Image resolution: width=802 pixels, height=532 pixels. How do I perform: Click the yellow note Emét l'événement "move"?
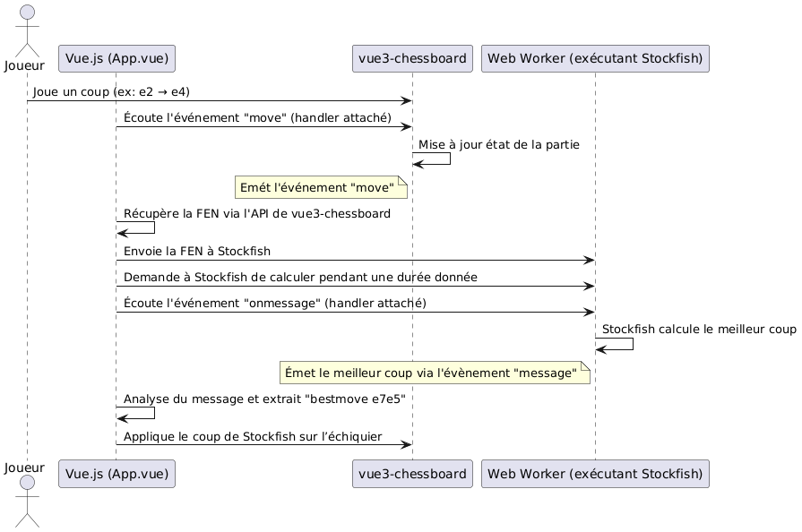[321, 187]
